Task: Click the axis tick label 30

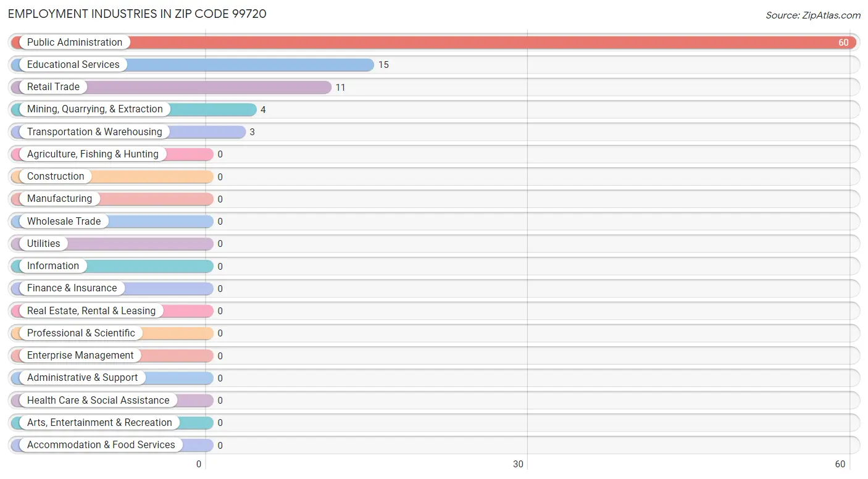Action: click(518, 464)
